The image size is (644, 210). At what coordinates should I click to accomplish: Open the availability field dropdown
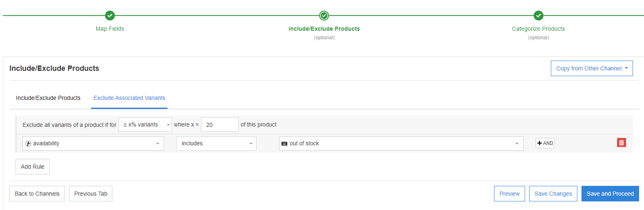pyautogui.click(x=93, y=144)
